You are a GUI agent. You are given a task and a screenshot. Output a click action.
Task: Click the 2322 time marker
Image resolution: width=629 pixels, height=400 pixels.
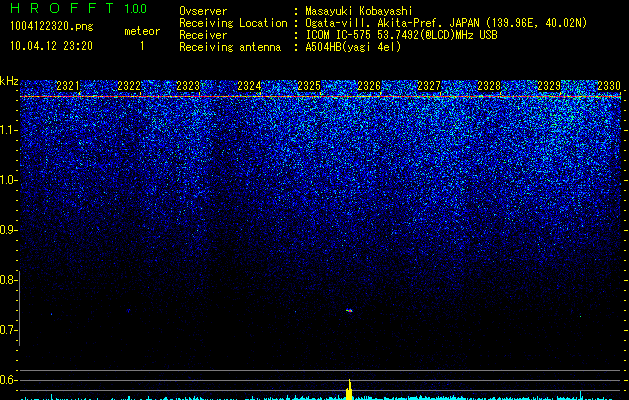pos(129,85)
